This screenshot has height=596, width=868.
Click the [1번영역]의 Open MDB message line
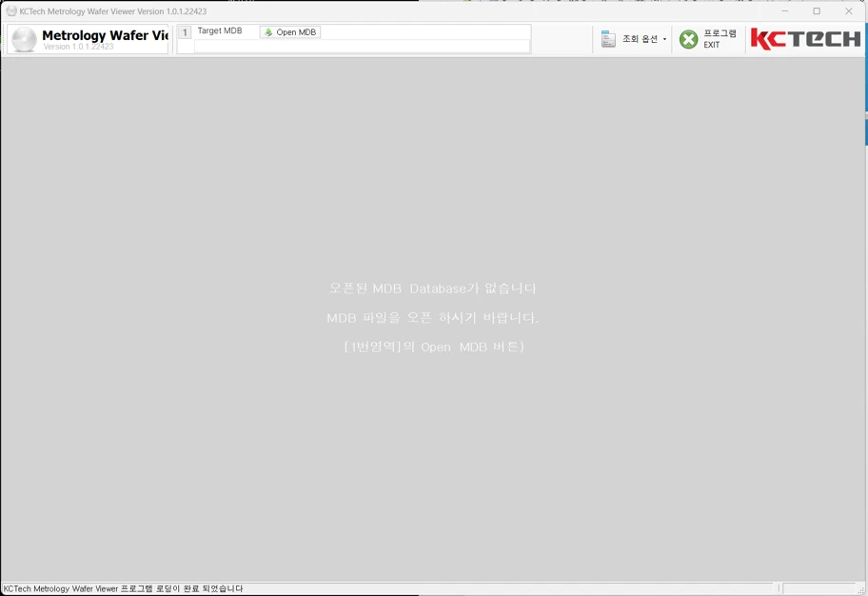pos(434,347)
